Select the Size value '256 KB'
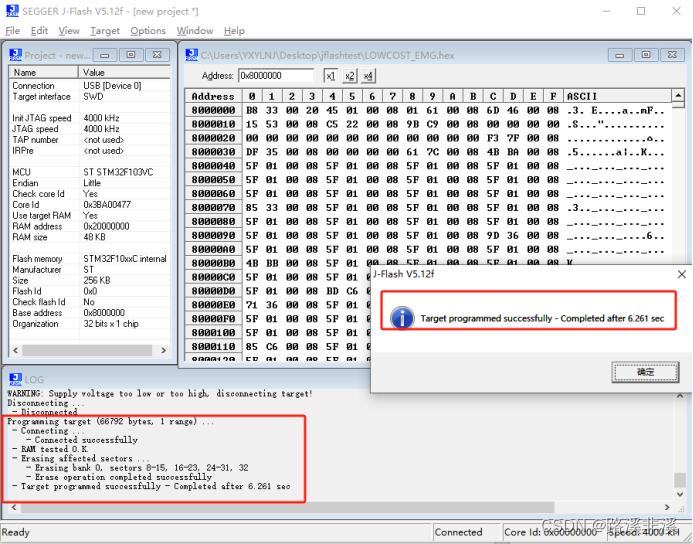 point(97,281)
